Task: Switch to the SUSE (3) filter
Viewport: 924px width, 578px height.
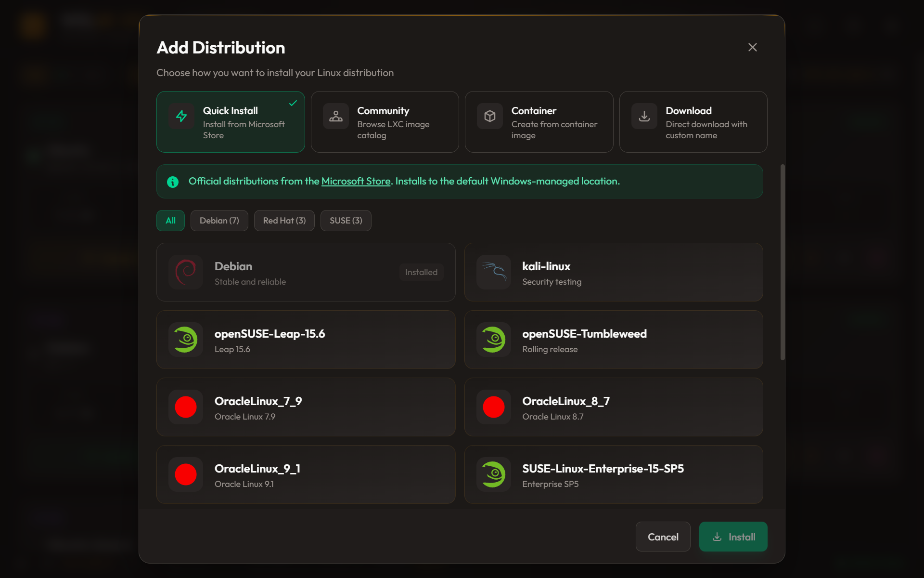Action: click(346, 220)
